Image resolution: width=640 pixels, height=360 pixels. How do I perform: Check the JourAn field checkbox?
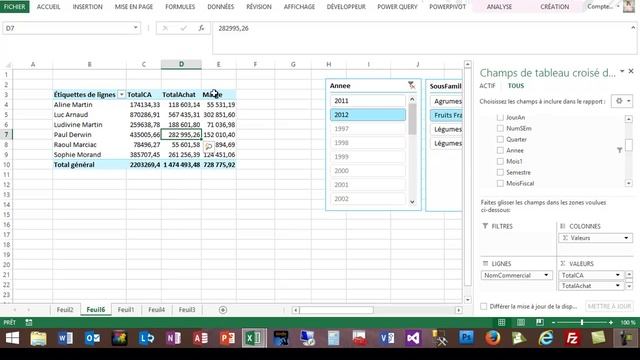[500, 117]
